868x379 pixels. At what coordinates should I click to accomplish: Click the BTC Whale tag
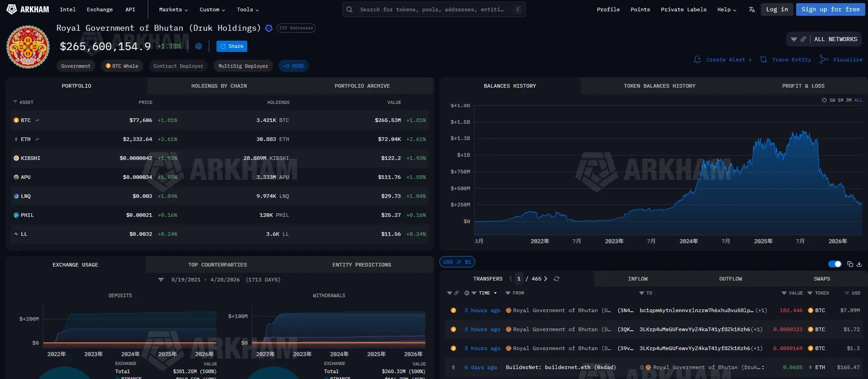[x=122, y=66]
